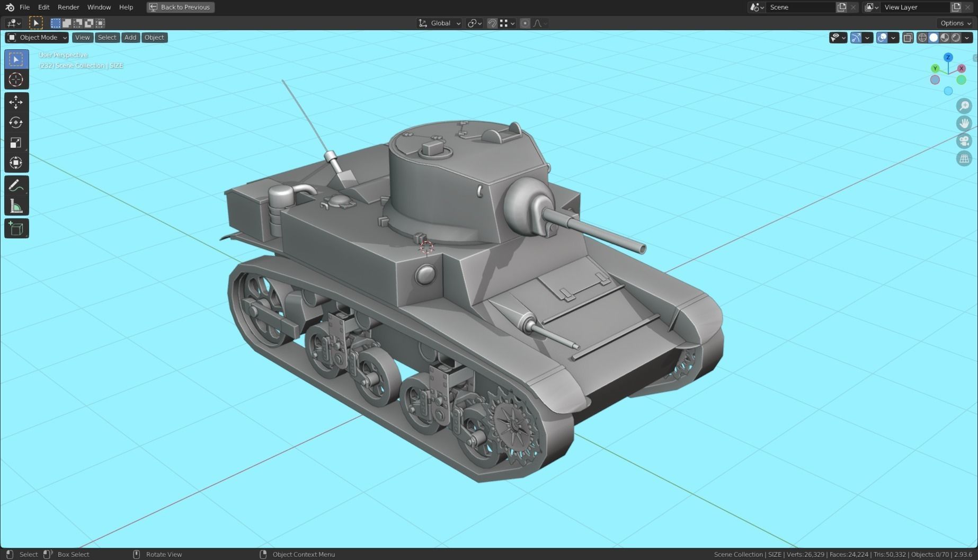This screenshot has height=560, width=978.
Task: Open the Object Mode dropdown
Action: pos(37,37)
